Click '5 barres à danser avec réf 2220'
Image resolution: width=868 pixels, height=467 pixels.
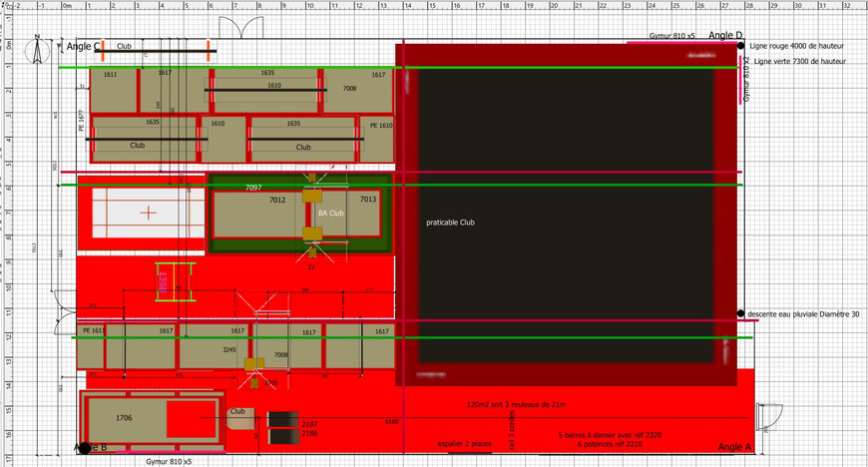pos(610,435)
